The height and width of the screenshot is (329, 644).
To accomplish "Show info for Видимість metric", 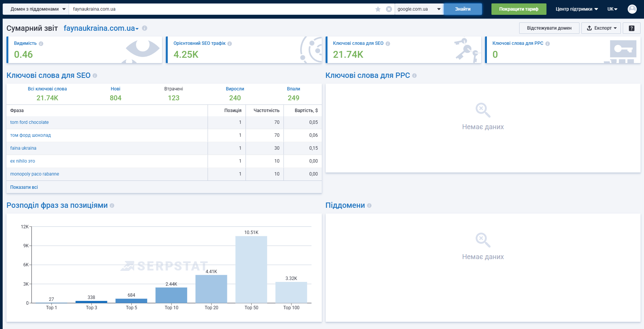I will [41, 44].
